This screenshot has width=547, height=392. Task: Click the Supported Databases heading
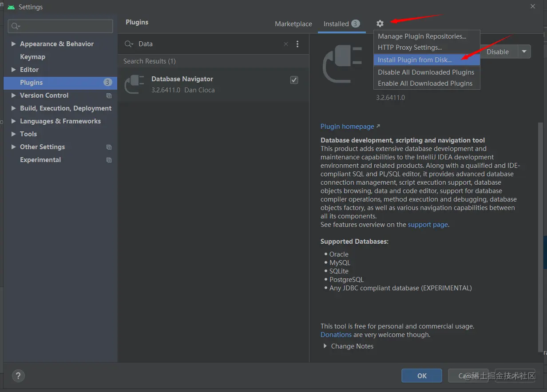coord(354,242)
